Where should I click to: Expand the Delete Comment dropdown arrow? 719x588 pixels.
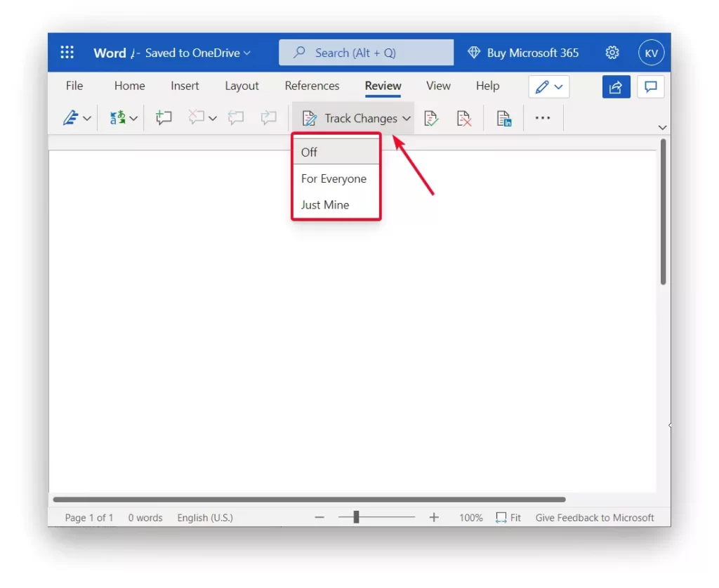212,118
